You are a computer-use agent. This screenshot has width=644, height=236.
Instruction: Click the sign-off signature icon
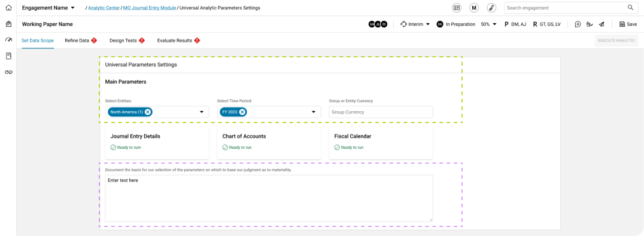(590, 24)
